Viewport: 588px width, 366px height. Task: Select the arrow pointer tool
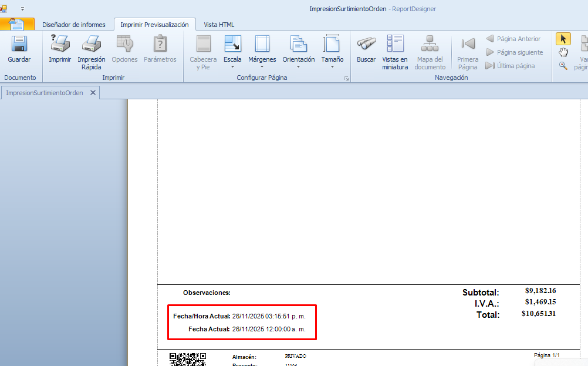click(x=563, y=39)
